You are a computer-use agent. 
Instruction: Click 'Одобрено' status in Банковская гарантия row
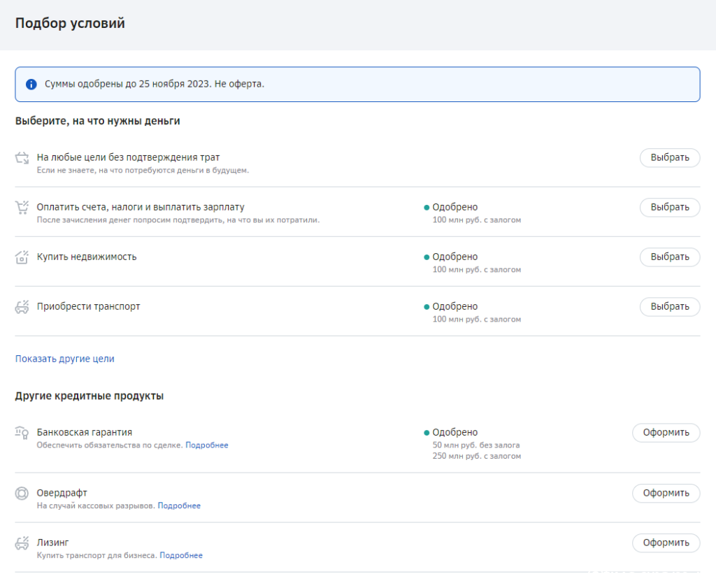[x=454, y=432]
